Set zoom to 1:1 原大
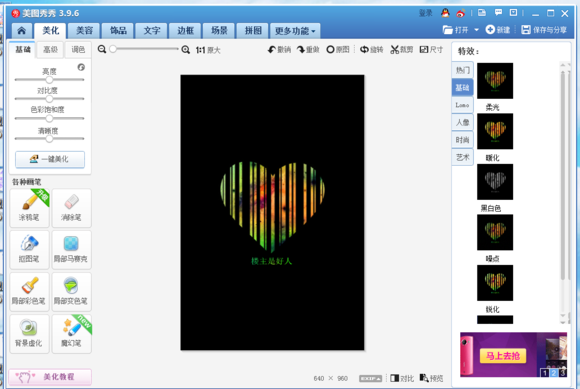Screen dimensions: 580x389 [208, 50]
